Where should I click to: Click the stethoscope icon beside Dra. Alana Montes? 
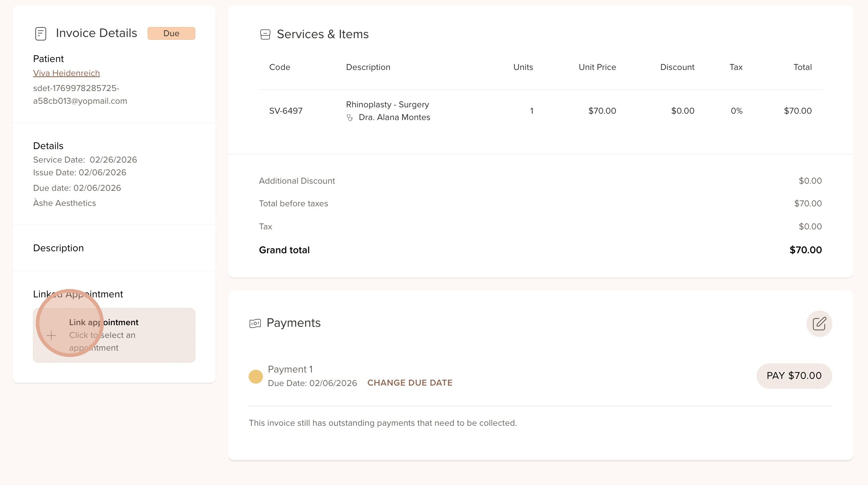coord(350,118)
